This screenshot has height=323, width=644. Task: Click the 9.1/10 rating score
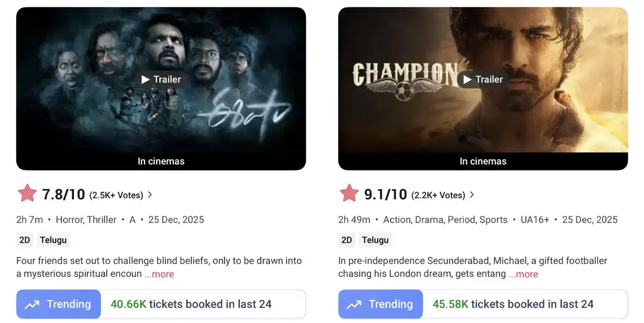tap(385, 195)
